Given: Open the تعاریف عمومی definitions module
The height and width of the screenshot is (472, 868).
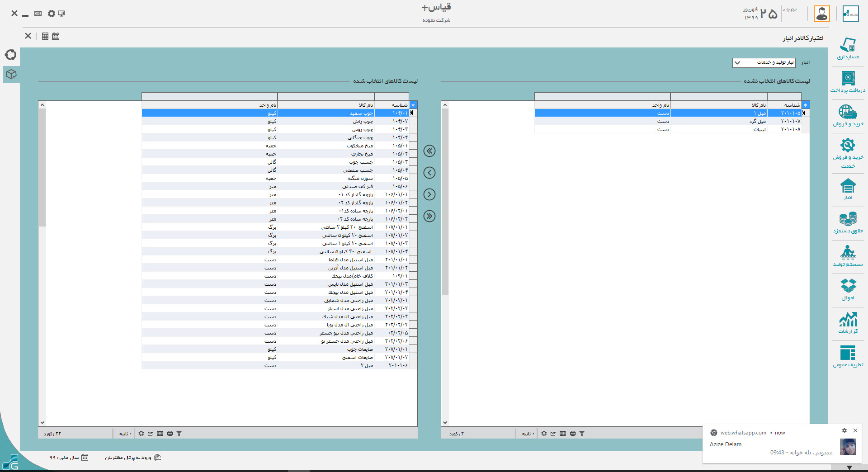Looking at the screenshot, I should click(x=848, y=356).
